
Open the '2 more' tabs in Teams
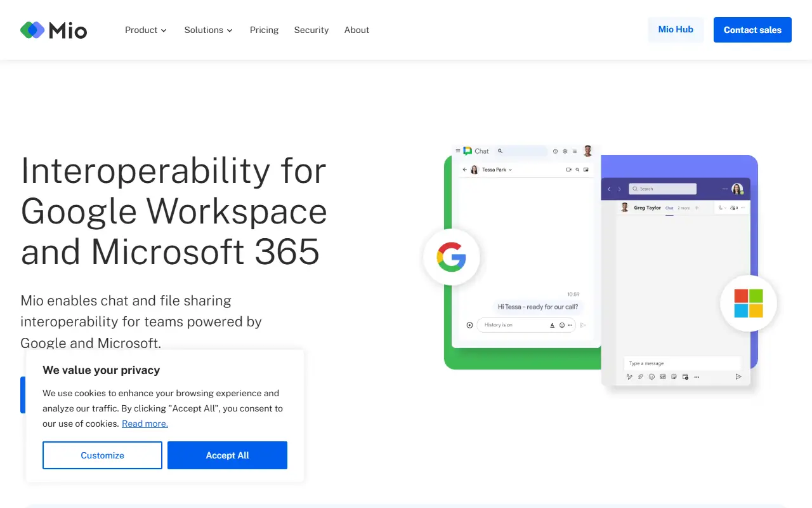[x=683, y=208]
